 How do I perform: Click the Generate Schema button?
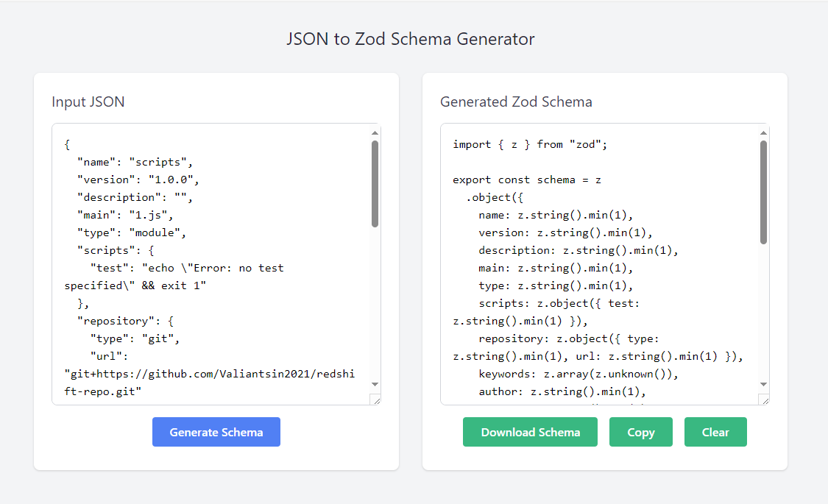[216, 432]
